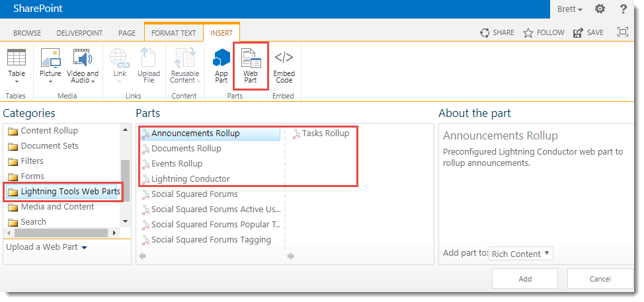Switch to the Format Text tab
Screen dimensions: 644x302
tap(173, 33)
